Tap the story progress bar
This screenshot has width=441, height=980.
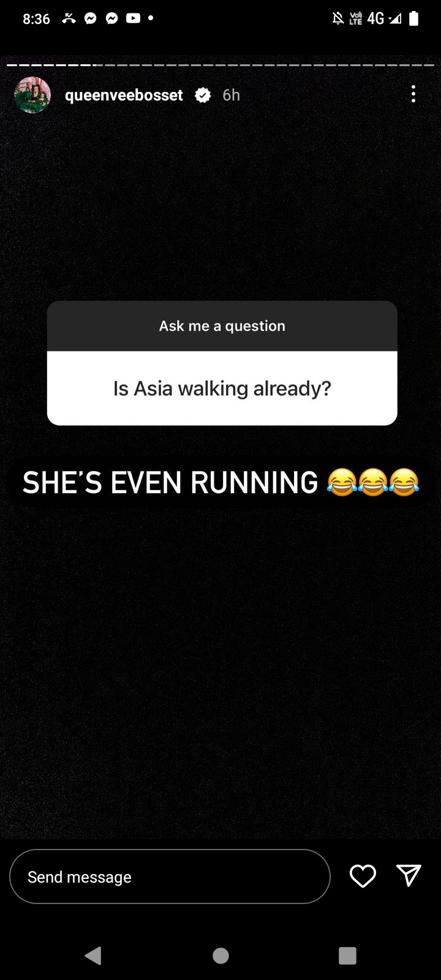coord(221,65)
